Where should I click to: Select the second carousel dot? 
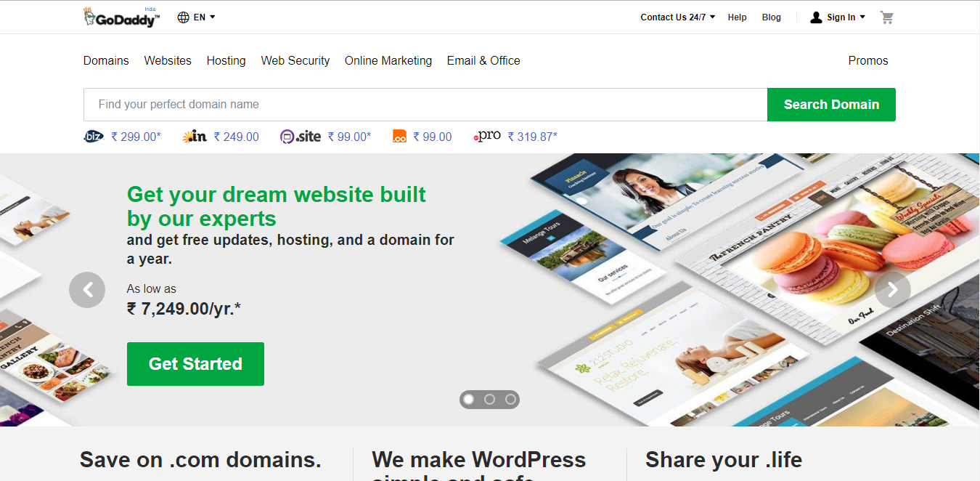(x=489, y=400)
